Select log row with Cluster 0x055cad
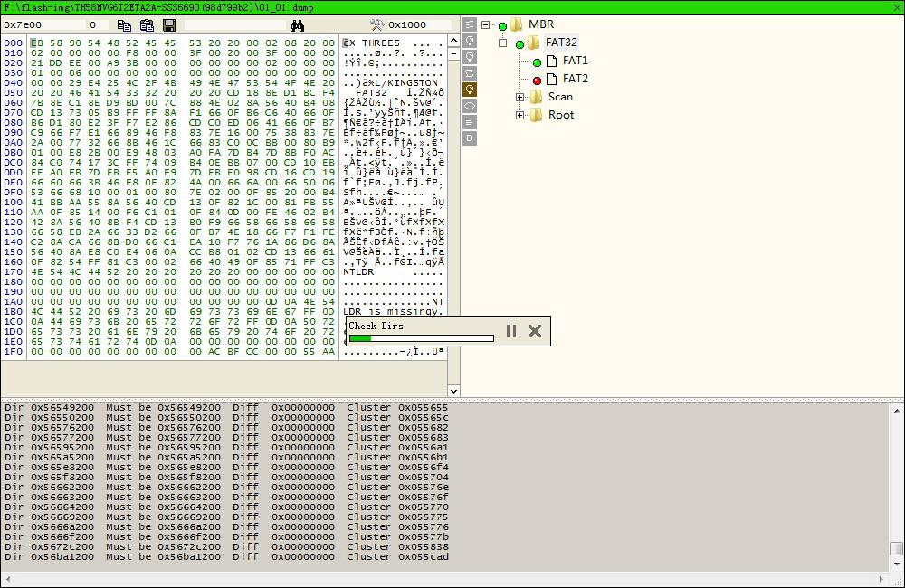The height and width of the screenshot is (588, 905). (x=227, y=557)
